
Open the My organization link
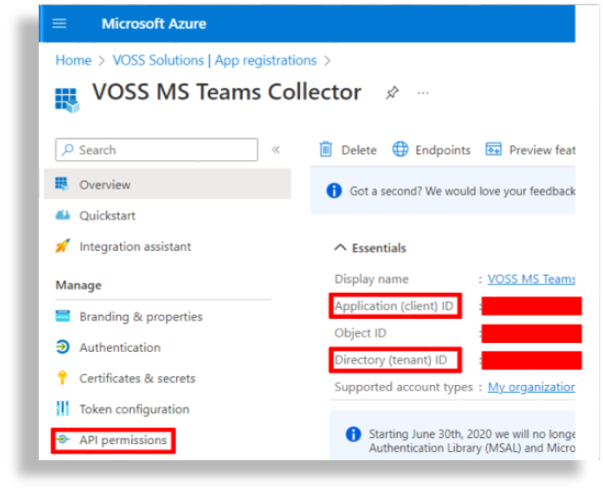point(531,387)
